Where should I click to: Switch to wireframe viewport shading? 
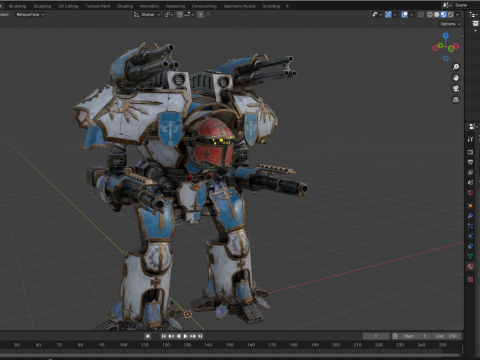coord(430,14)
